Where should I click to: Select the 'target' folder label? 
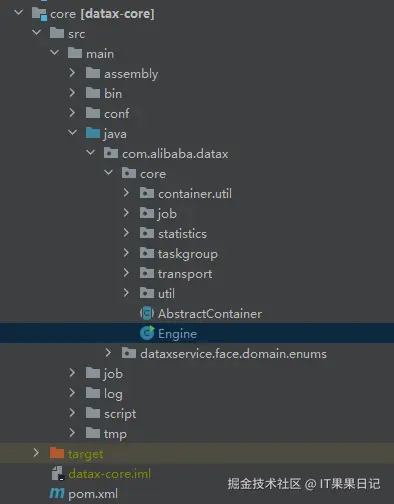coord(86,454)
